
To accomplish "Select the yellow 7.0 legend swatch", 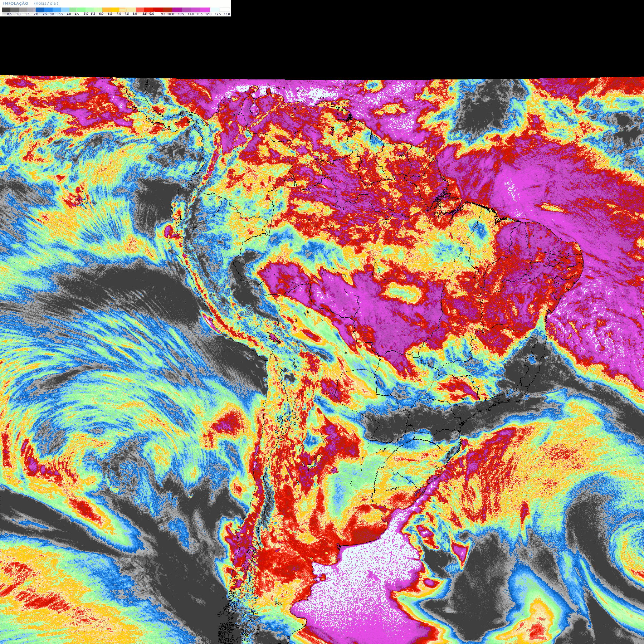I will [115, 10].
